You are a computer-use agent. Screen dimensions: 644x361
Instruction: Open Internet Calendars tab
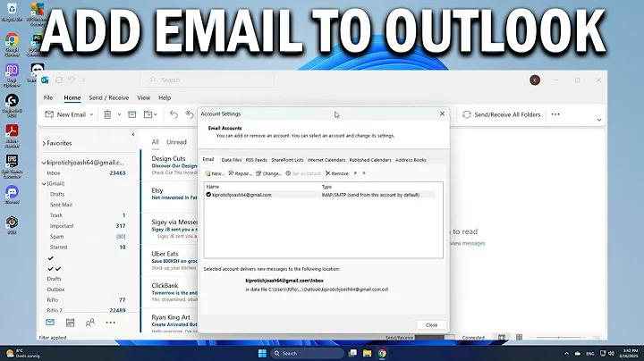tap(326, 160)
